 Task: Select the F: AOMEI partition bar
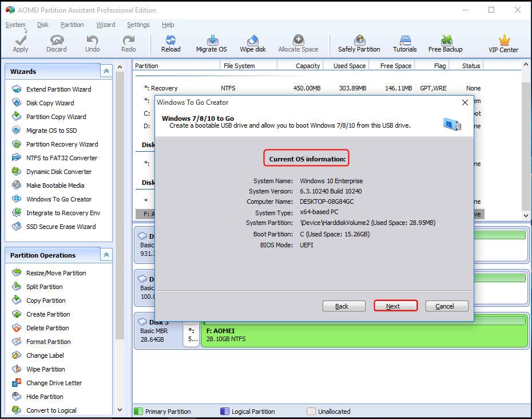click(364, 331)
